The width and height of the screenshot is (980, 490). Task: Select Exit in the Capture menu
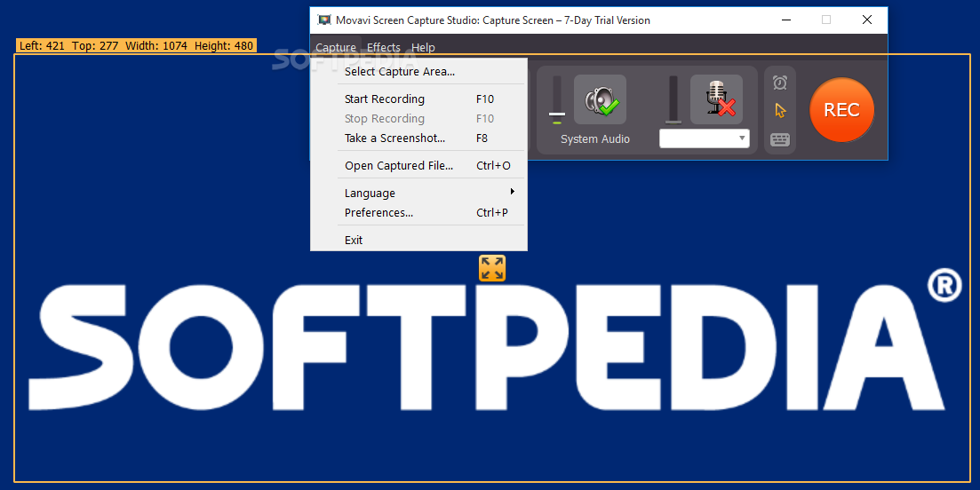coord(418,241)
